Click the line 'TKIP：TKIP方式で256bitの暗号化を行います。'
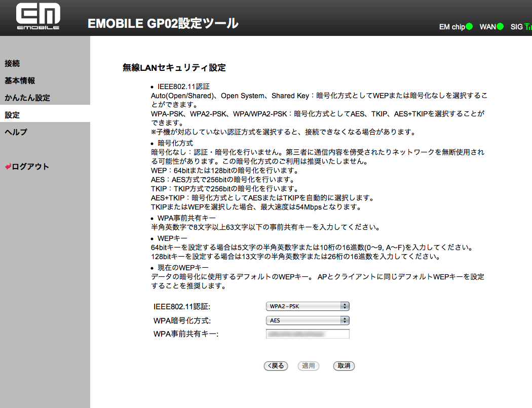This screenshot has height=408, width=532. coord(225,189)
